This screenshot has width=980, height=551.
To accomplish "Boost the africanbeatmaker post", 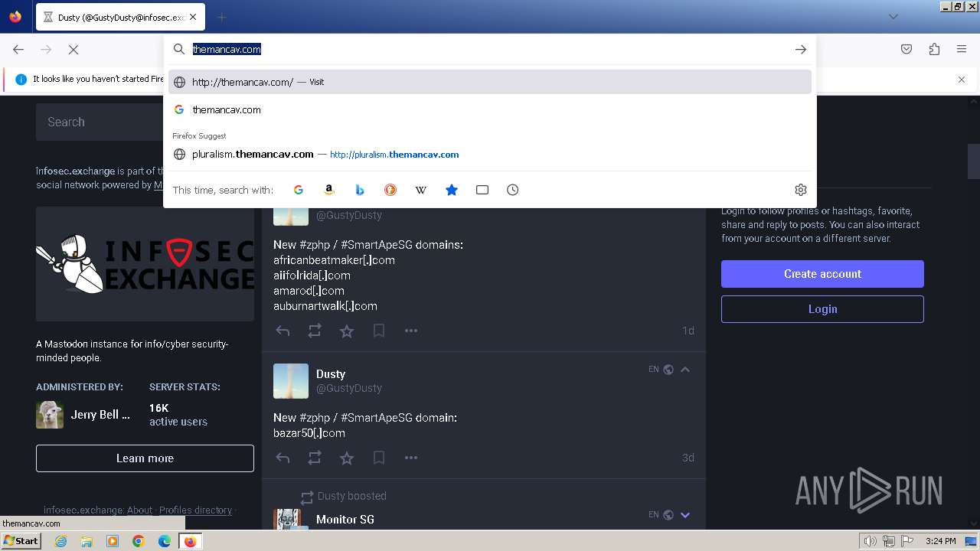I will 315,331.
